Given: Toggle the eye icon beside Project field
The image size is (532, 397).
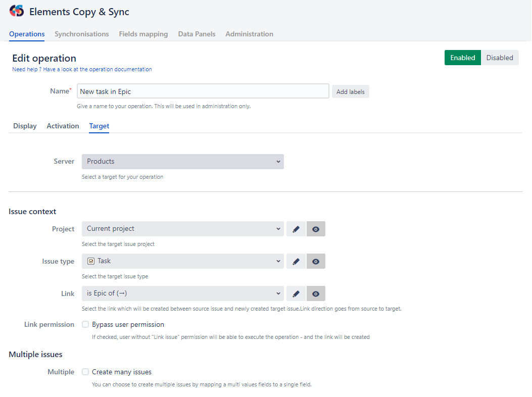Looking at the screenshot, I should (316, 229).
